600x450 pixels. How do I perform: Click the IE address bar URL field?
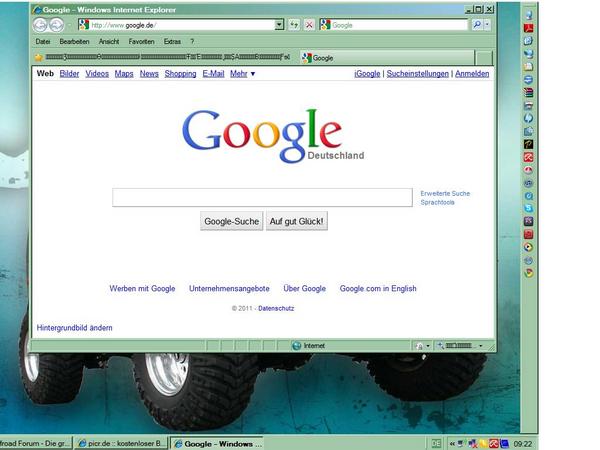[x=182, y=25]
